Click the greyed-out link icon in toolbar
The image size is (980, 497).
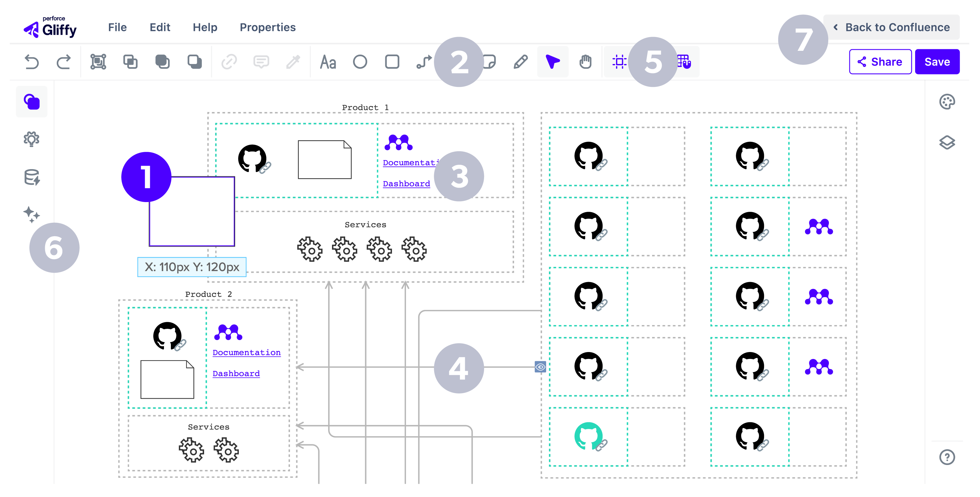click(229, 62)
